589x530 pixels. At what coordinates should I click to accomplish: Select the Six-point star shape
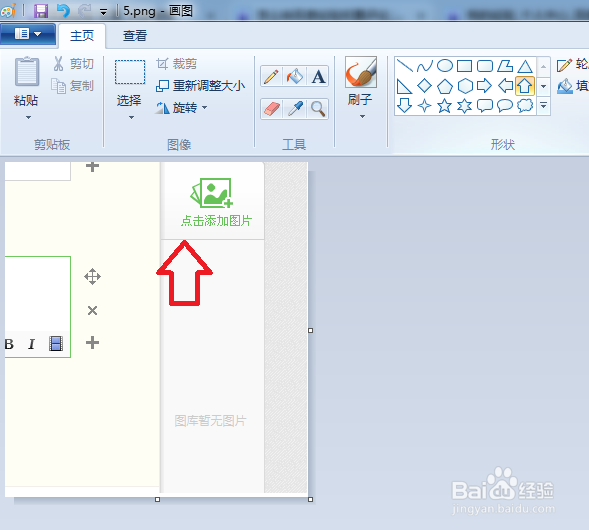tap(465, 106)
